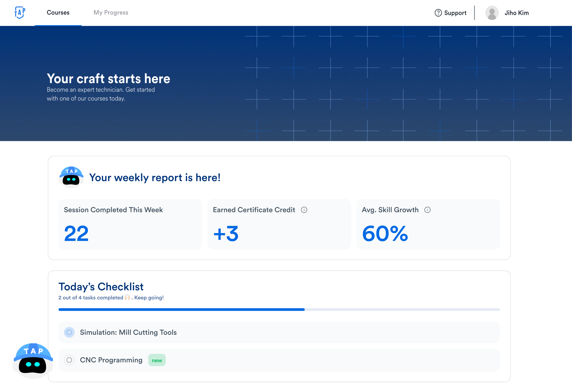Image resolution: width=572 pixels, height=392 pixels.
Task: Open the Avg. Skill Growth 60% card
Action: 428,224
